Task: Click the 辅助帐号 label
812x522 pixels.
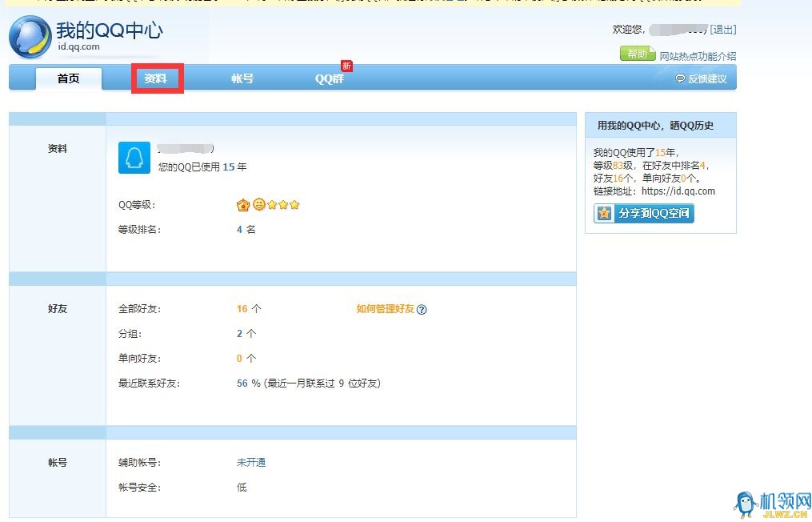Action: pyautogui.click(x=140, y=463)
